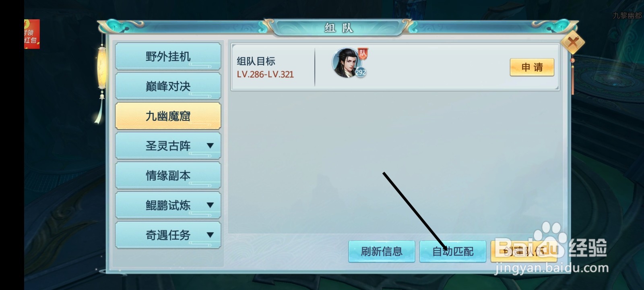Click the 九黎幽都 map name label
The width and height of the screenshot is (644, 290).
point(627,16)
